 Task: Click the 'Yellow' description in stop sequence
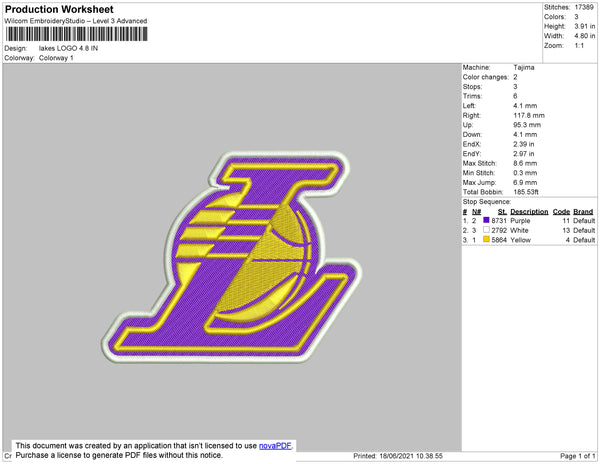click(520, 240)
